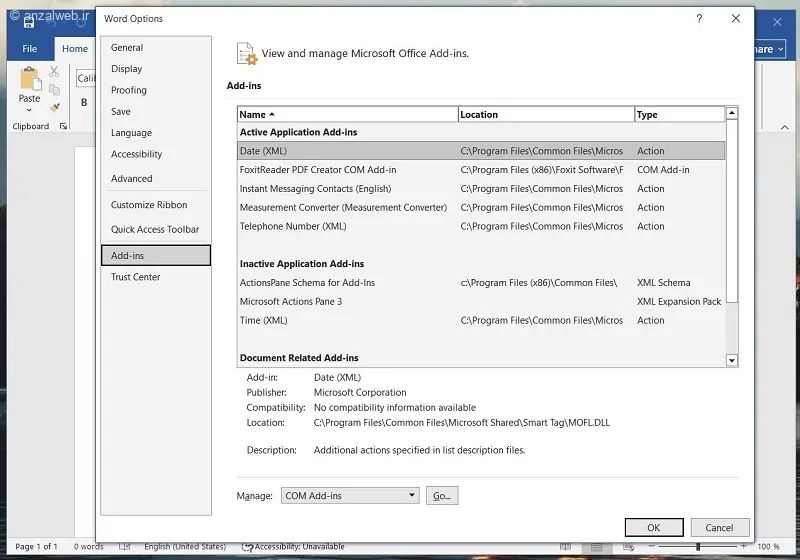Select General in Word Options sidebar

coord(156,47)
